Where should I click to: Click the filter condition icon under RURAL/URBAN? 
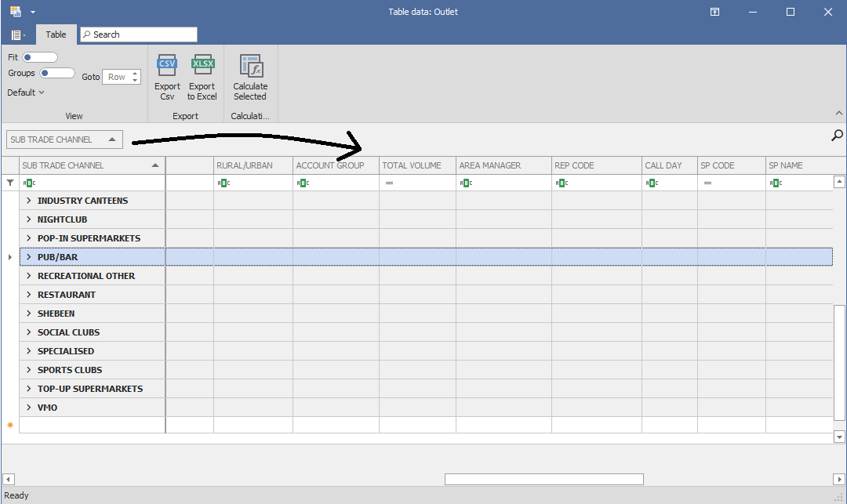pyautogui.click(x=222, y=183)
